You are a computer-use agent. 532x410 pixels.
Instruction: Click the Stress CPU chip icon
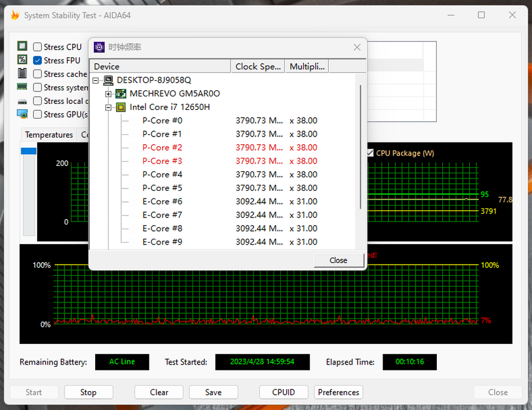pyautogui.click(x=22, y=46)
